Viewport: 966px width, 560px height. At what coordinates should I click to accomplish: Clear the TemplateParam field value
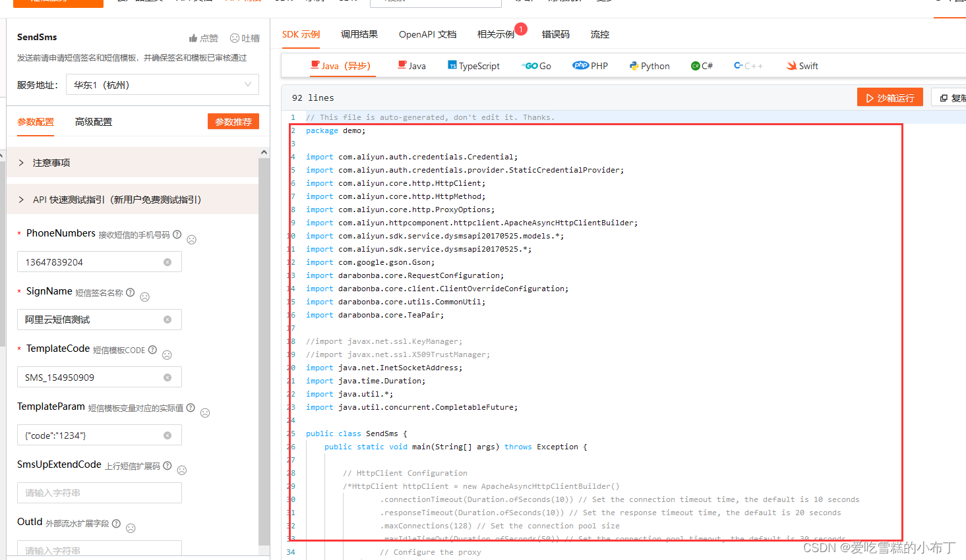coord(167,435)
